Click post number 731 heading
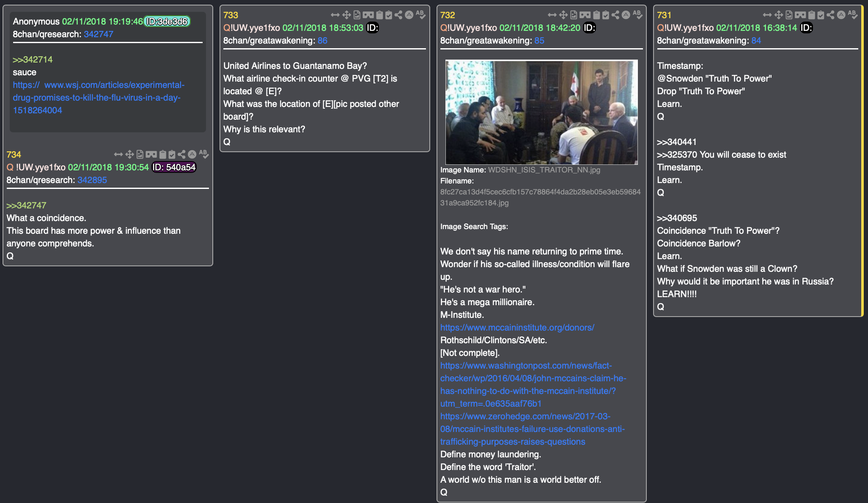Viewport: 868px width, 503px height. (664, 15)
